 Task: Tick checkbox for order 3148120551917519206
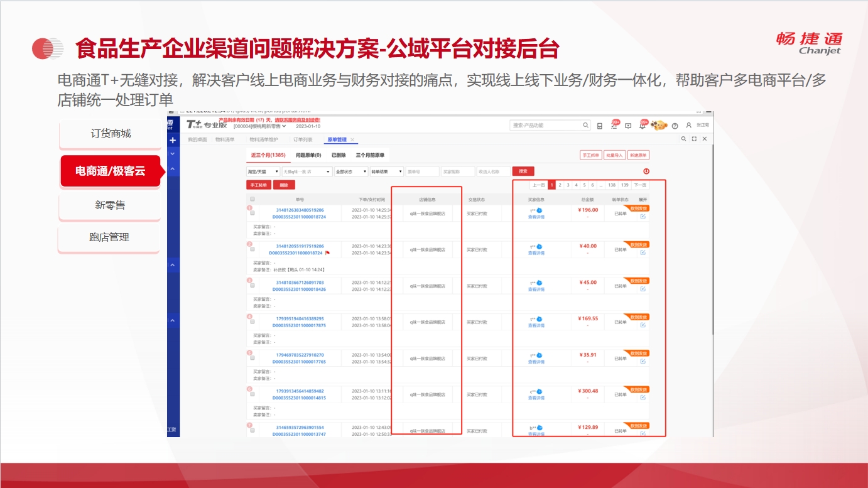(x=252, y=249)
